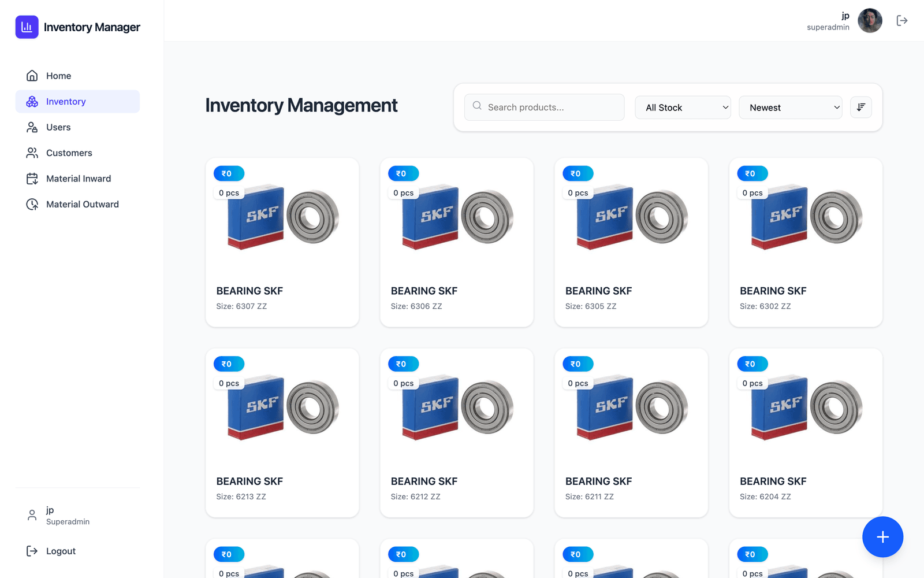Click the magnifier icon in search box
Image resolution: width=924 pixels, height=578 pixels.
[x=477, y=106]
